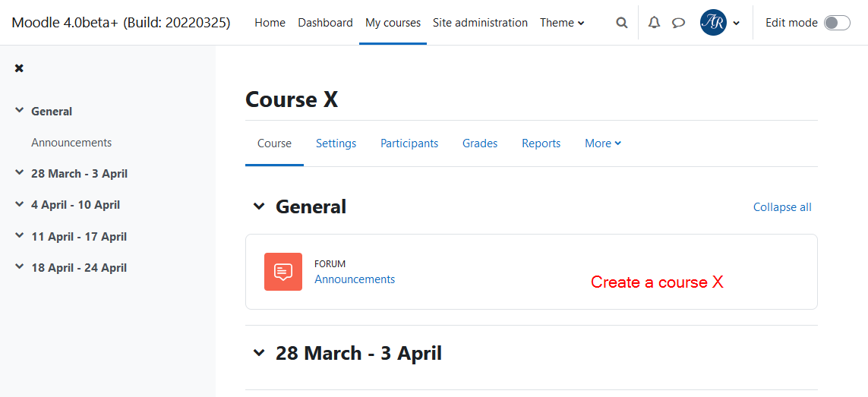Viewport: 868px width, 397px height.
Task: Collapse 18 April - 24 April in sidebar
Action: click(20, 266)
